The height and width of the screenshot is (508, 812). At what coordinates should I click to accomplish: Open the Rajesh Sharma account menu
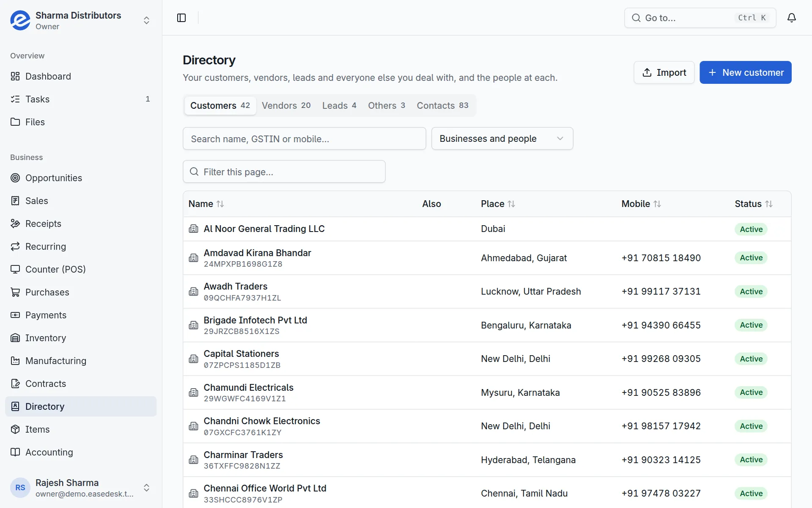80,488
